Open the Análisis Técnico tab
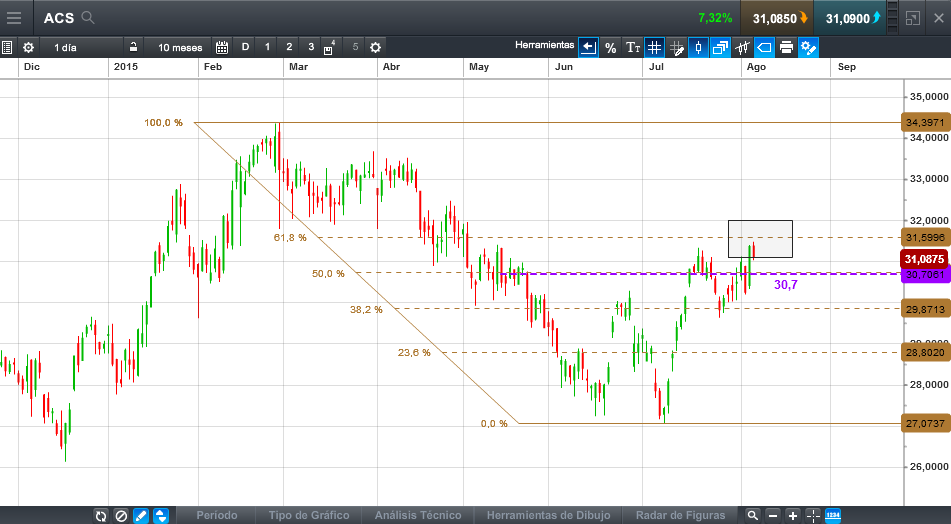The width and height of the screenshot is (951, 524). pos(418,516)
